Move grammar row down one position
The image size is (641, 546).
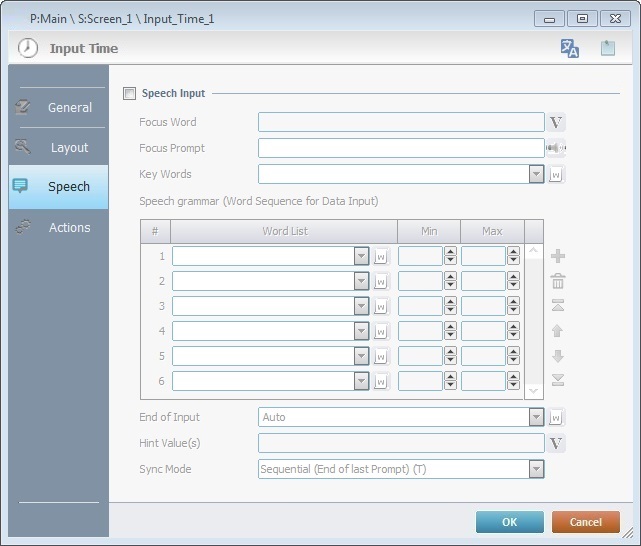tap(558, 355)
